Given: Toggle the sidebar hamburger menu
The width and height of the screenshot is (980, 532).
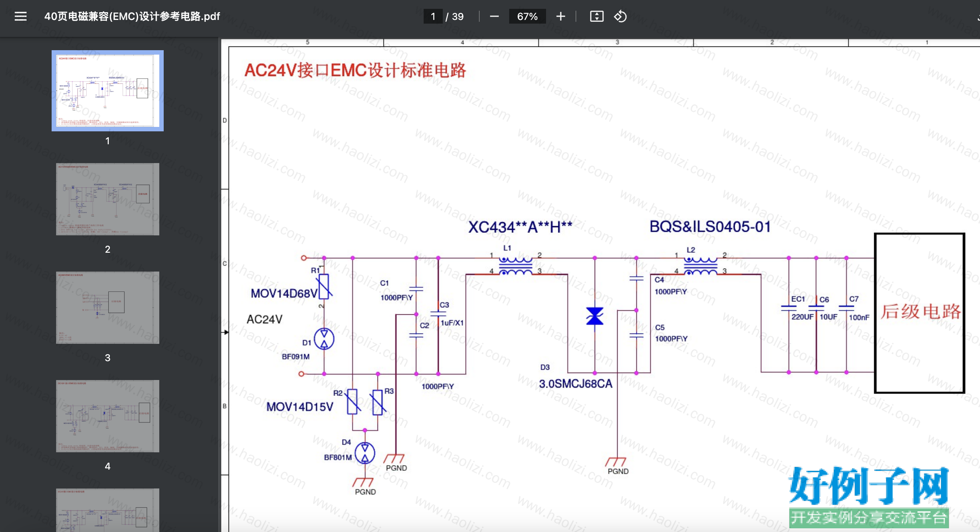Looking at the screenshot, I should (x=21, y=16).
